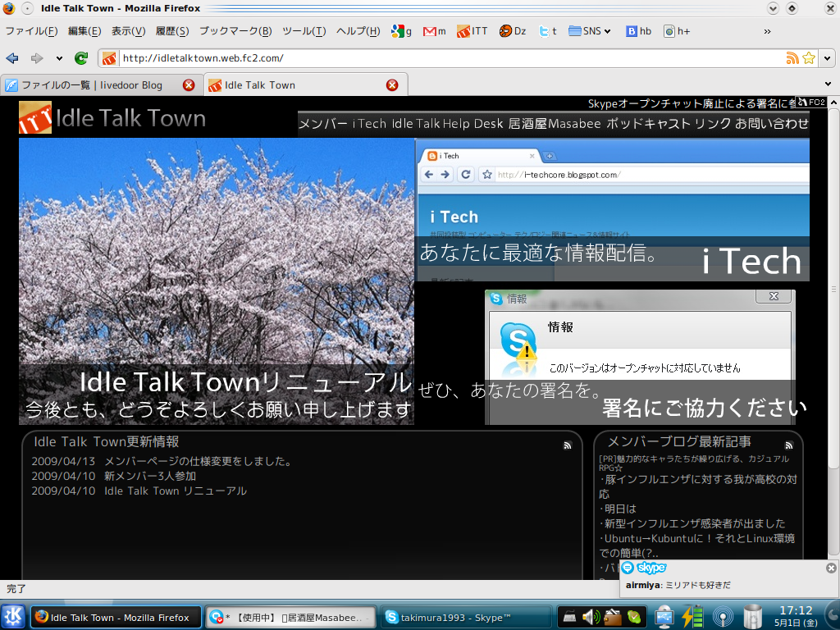Open the address bar dropdown arrow

827,58
